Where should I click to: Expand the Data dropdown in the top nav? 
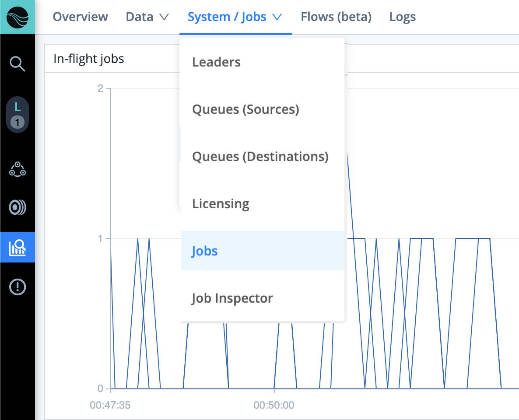point(148,17)
